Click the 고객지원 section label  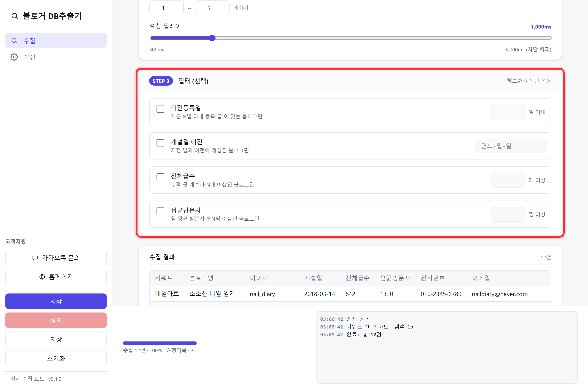[15, 241]
